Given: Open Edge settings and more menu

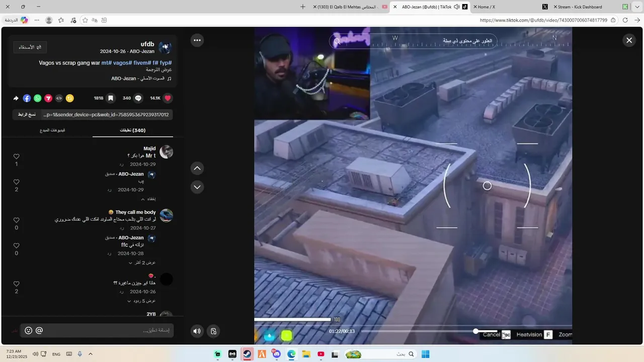Looking at the screenshot, I should (x=37, y=20).
